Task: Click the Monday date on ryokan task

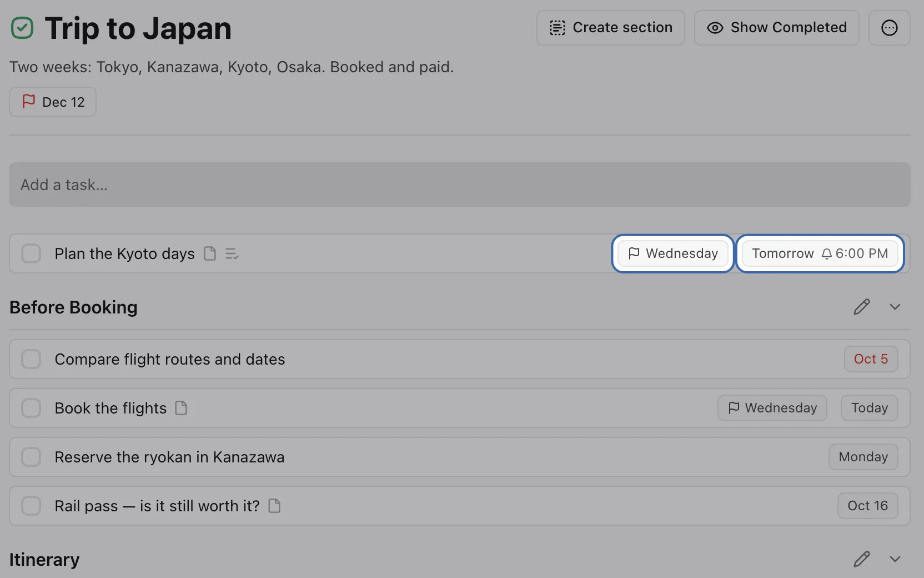Action: pos(863,457)
